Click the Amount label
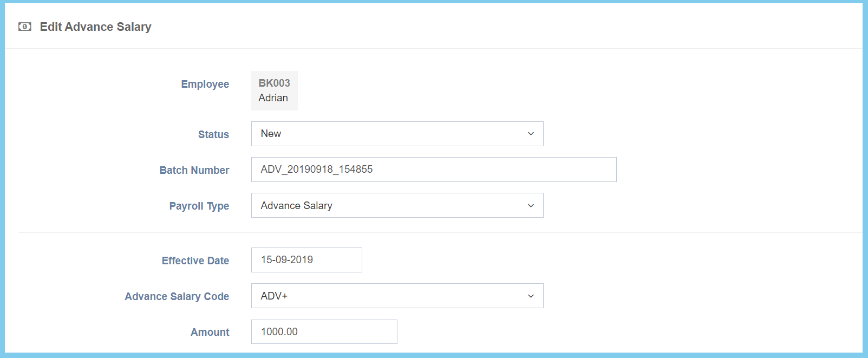Screen dimensions: 868x358 pos(210,332)
